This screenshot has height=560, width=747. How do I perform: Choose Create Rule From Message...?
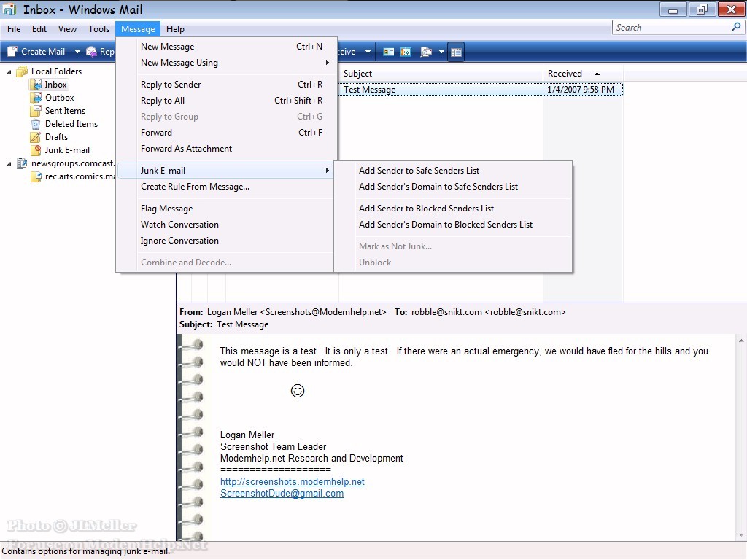225,187
